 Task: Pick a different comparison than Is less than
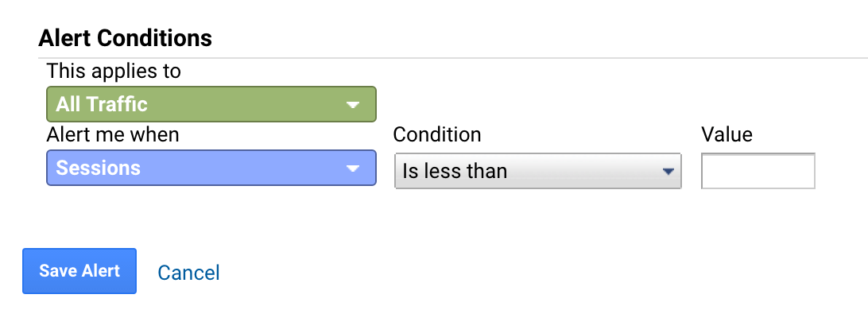[537, 171]
